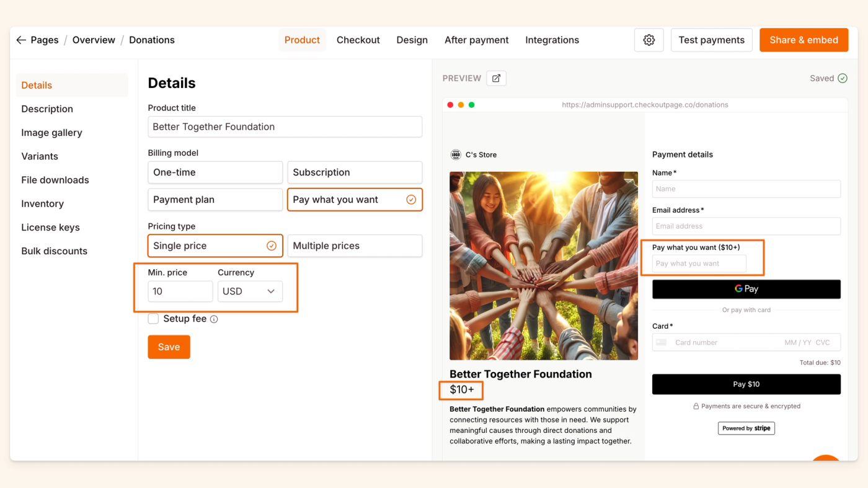
Task: Open the USD currency dropdown
Action: click(x=250, y=291)
